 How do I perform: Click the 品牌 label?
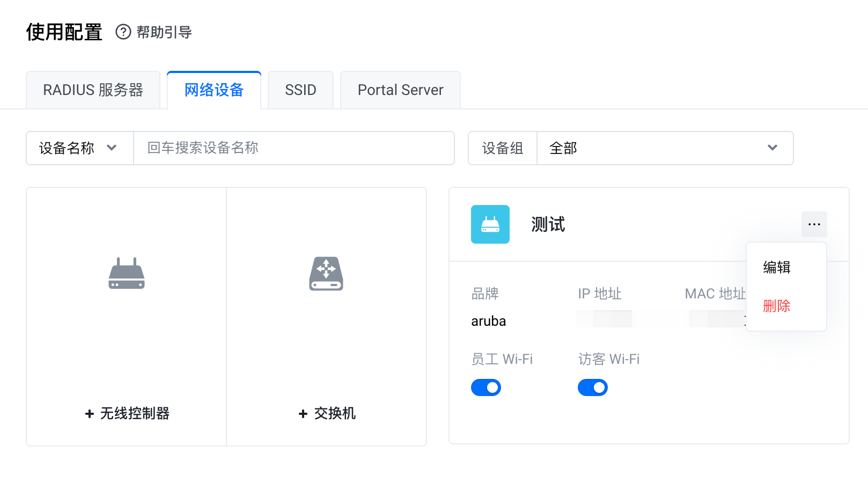(485, 294)
